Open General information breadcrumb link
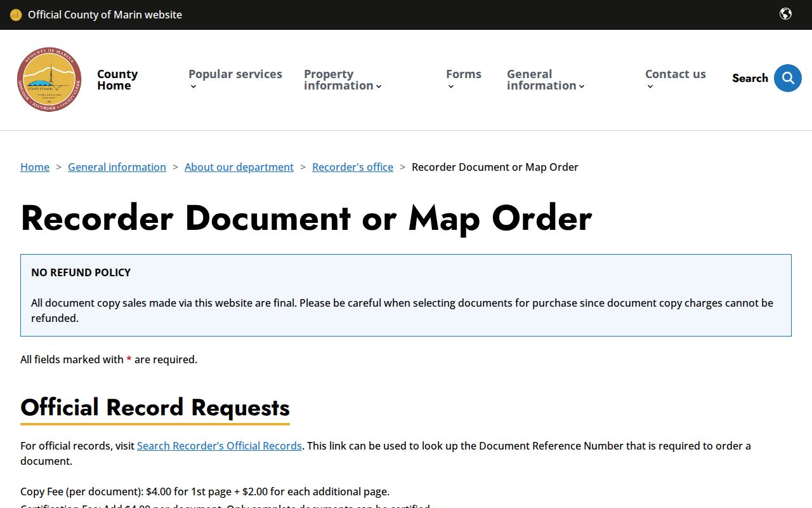Viewport: 812px width, 508px height. 117,167
